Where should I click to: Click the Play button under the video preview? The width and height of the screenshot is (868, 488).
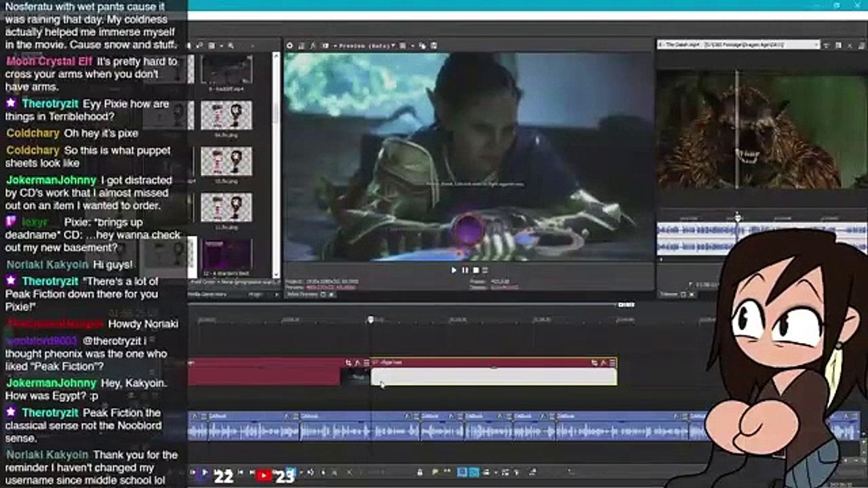454,270
